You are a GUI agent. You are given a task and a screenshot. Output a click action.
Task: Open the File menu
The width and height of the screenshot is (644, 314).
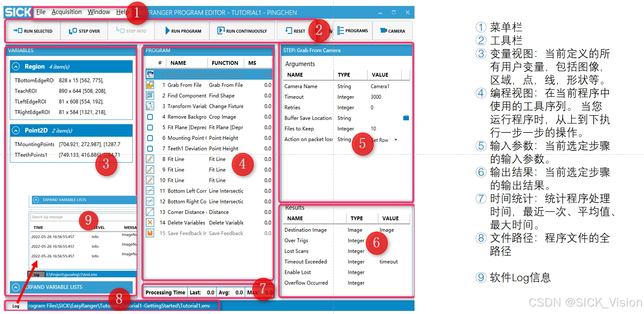click(x=41, y=12)
